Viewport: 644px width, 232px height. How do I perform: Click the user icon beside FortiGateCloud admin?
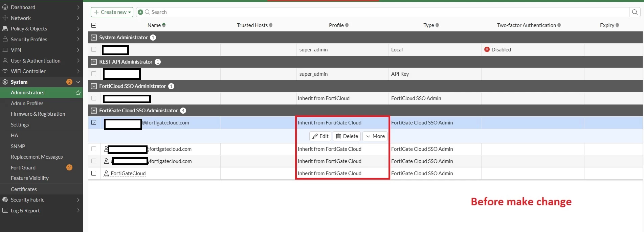(x=106, y=173)
